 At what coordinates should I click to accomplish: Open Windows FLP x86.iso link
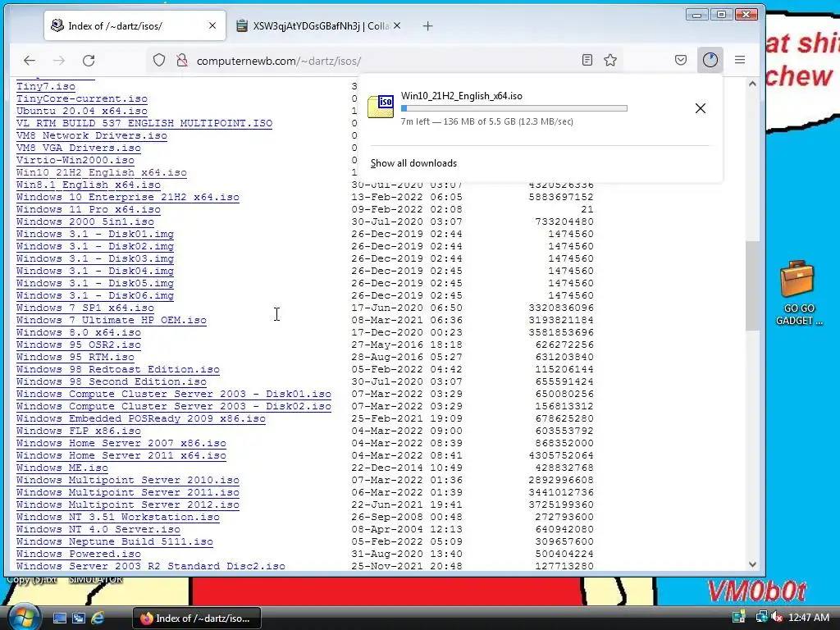tap(78, 431)
